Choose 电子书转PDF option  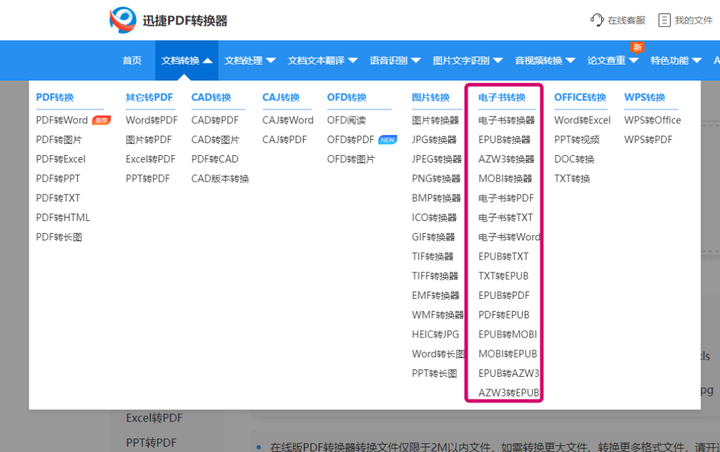click(x=506, y=198)
